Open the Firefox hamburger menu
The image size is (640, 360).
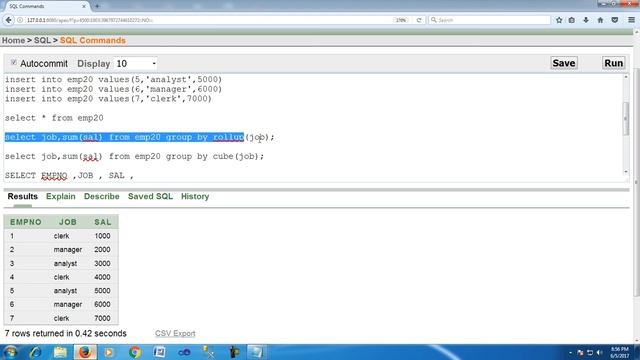coord(631,20)
